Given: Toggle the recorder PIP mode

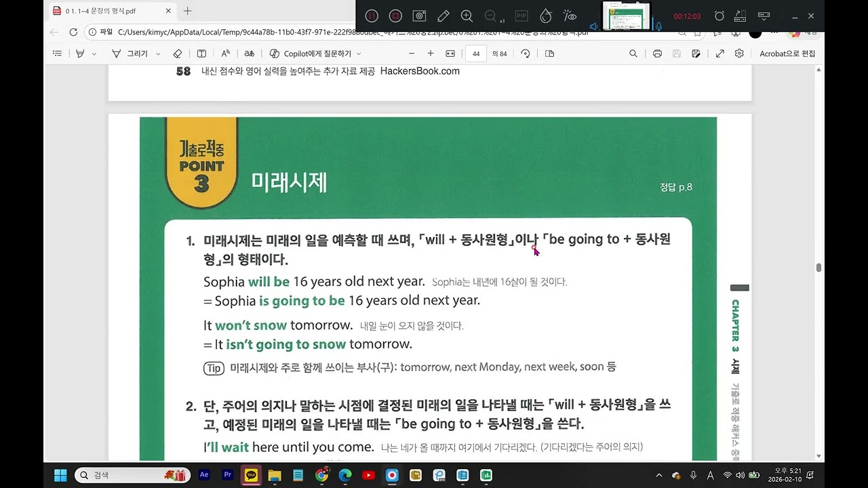Looking at the screenshot, I should pyautogui.click(x=521, y=16).
